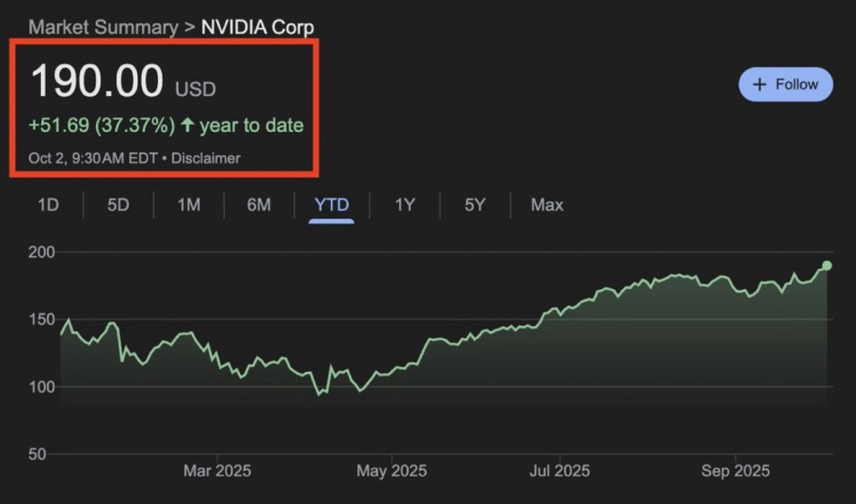The width and height of the screenshot is (856, 504).
Task: Switch to the 5D range tab
Action: [118, 205]
